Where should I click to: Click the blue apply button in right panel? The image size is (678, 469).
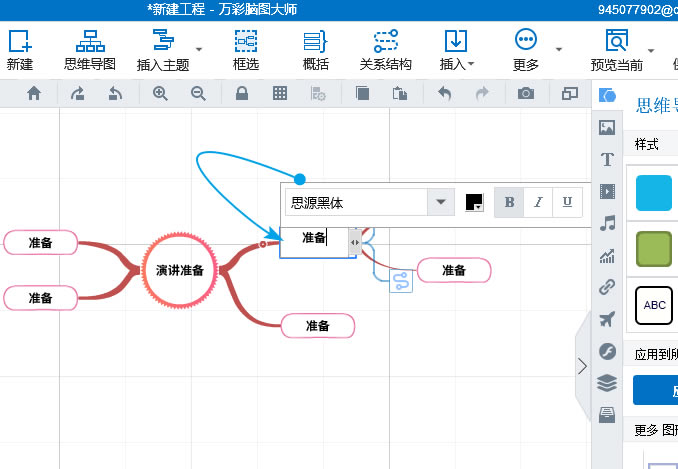coord(656,390)
